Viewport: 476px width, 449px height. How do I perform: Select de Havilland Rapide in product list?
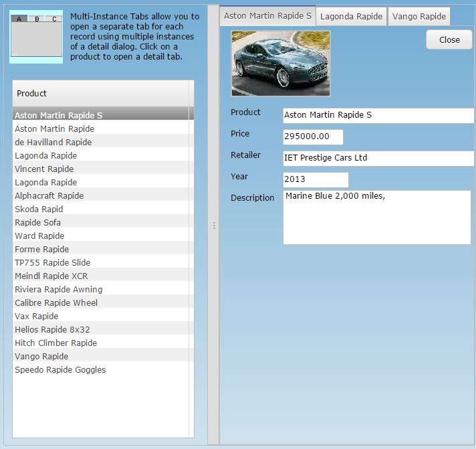[53, 142]
